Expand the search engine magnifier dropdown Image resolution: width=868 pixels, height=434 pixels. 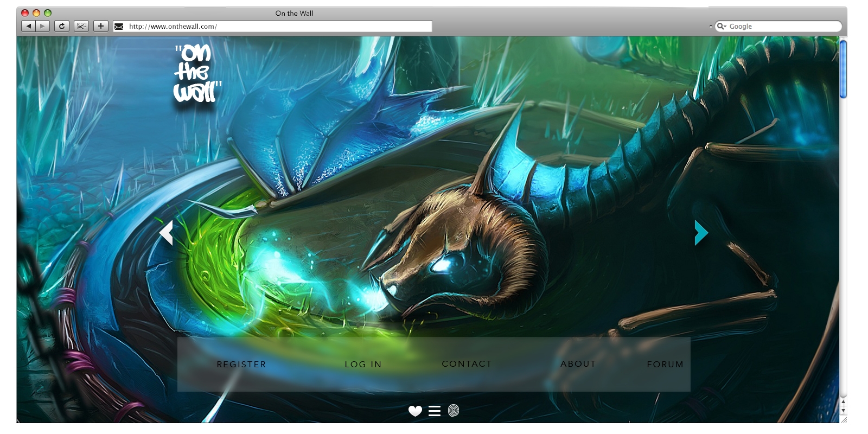tap(721, 26)
